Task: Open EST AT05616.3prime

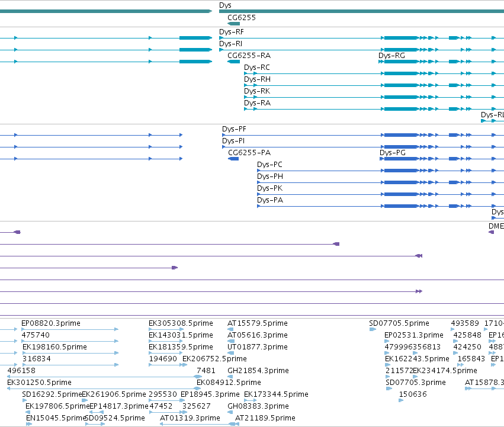Action: 258,335
